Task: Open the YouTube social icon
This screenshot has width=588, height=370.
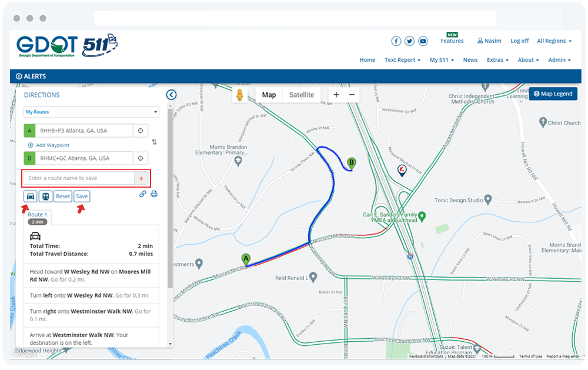Action: pyautogui.click(x=423, y=41)
